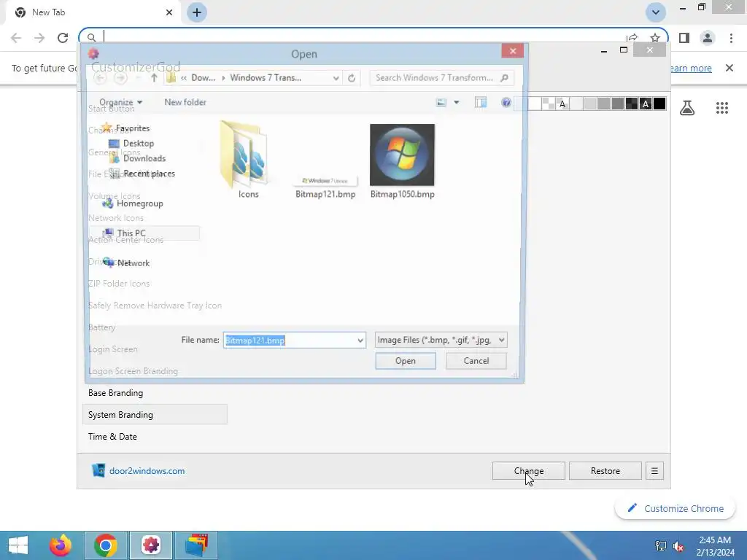Viewport: 747px width, 560px height.
Task: Select Desktop in the Favorites list
Action: [138, 144]
